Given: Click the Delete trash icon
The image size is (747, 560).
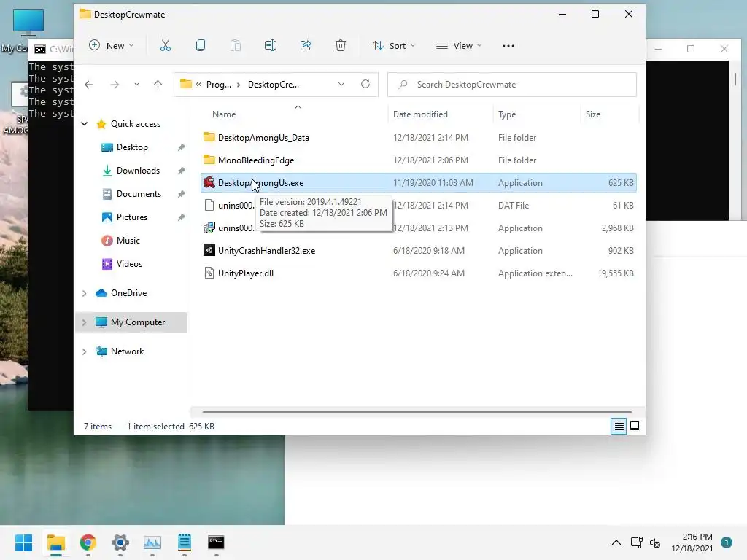Looking at the screenshot, I should point(340,46).
